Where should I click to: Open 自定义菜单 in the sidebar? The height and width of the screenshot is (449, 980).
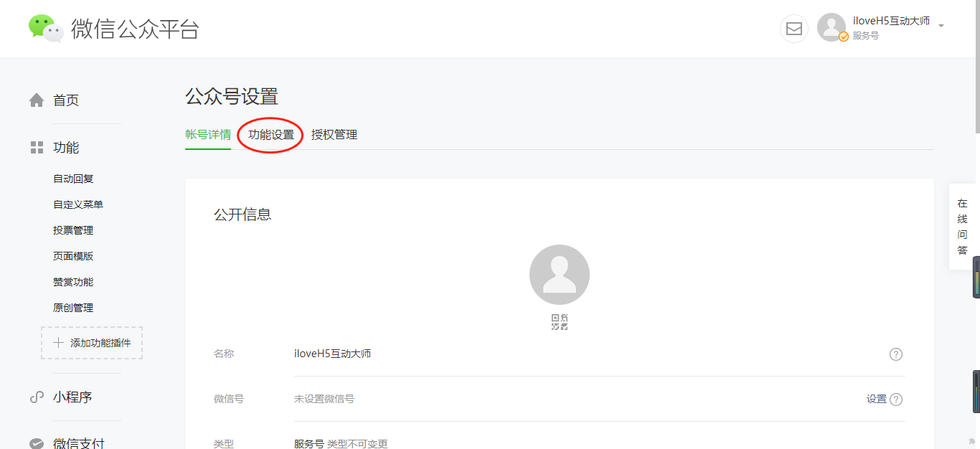point(78,204)
